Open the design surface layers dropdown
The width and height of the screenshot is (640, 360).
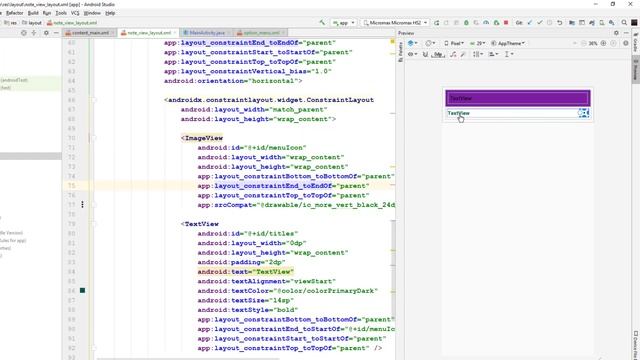412,43
